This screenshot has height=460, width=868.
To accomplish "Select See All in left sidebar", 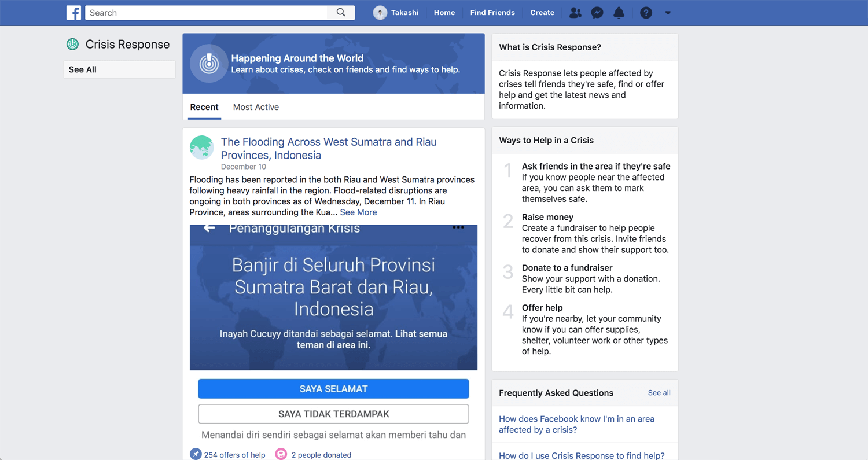I will (x=120, y=69).
